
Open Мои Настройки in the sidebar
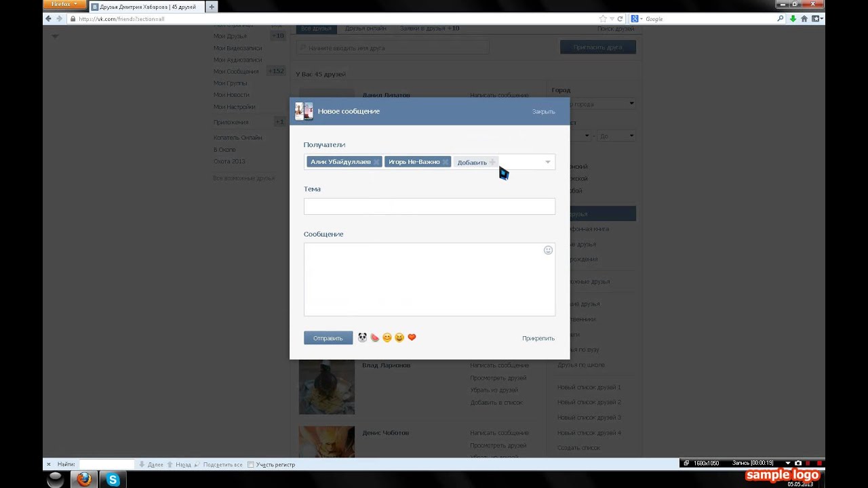click(234, 106)
